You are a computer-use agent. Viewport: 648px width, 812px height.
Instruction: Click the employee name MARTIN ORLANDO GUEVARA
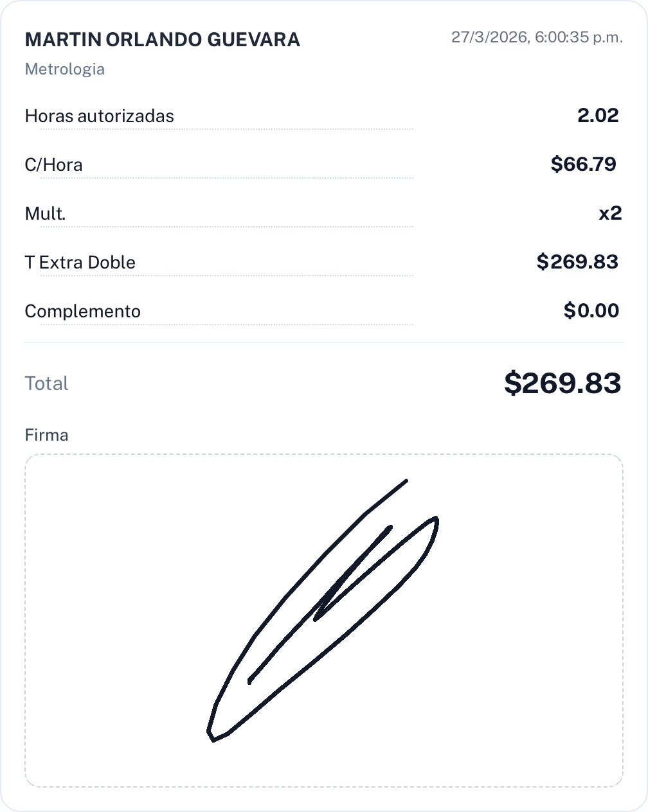tap(162, 40)
